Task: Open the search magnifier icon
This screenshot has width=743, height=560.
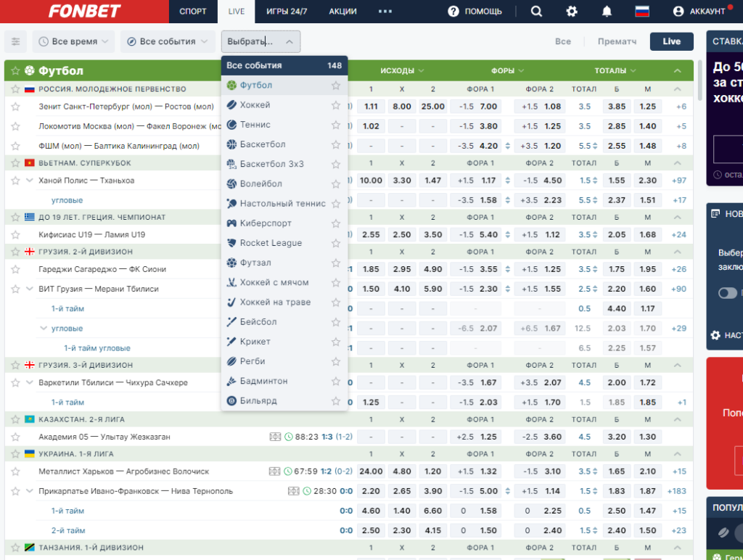Action: click(x=536, y=12)
